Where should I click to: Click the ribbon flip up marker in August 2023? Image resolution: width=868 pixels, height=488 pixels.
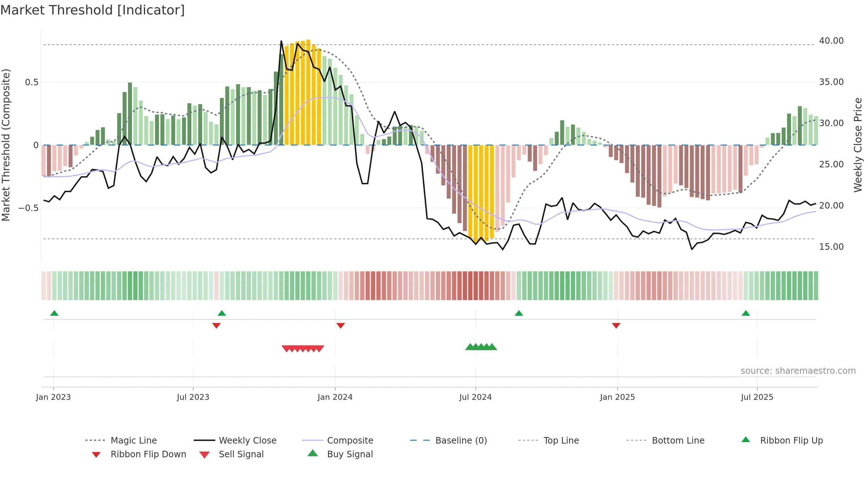pos(222,313)
